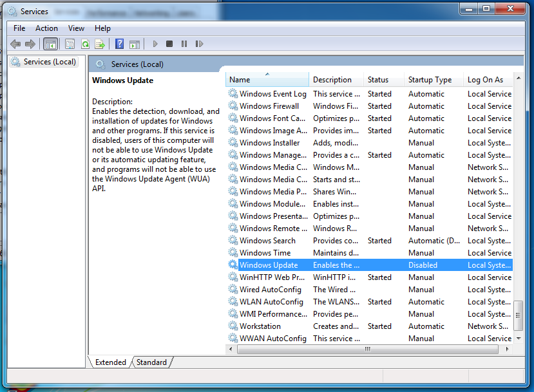
Task: Click the Services title bar gear icon
Action: point(12,12)
